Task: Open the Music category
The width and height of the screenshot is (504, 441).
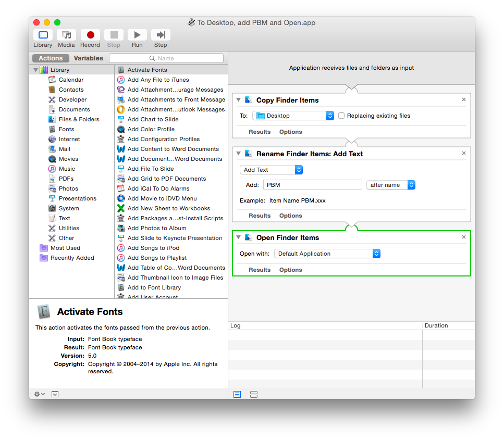Action: (x=67, y=169)
